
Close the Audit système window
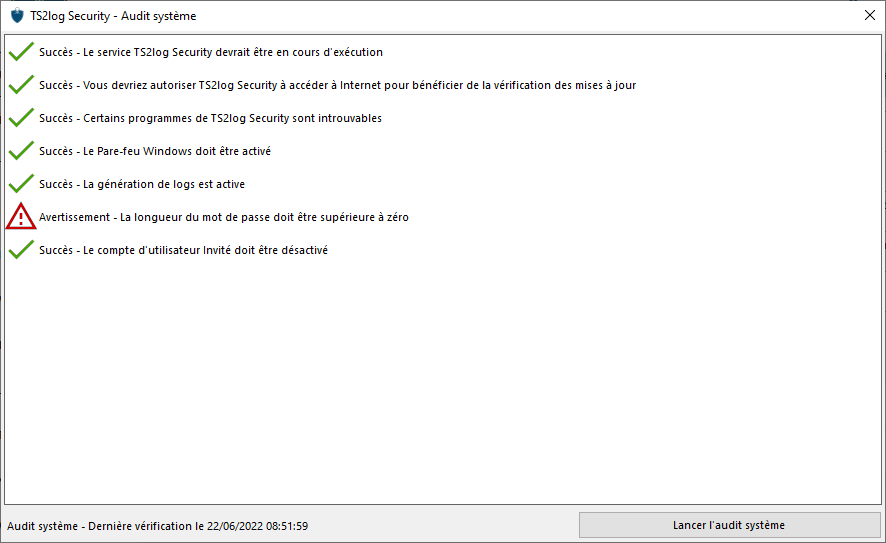[x=870, y=15]
